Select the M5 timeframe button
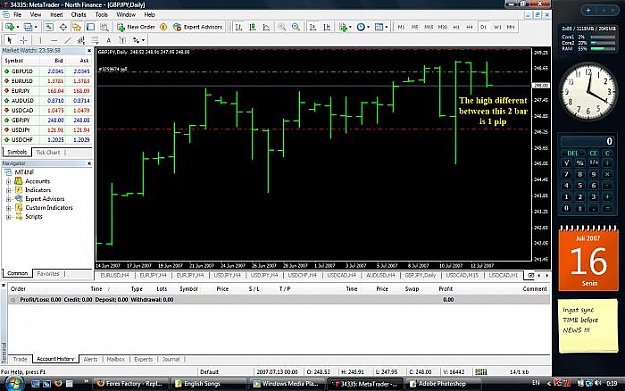The image size is (625, 391). 415,27
